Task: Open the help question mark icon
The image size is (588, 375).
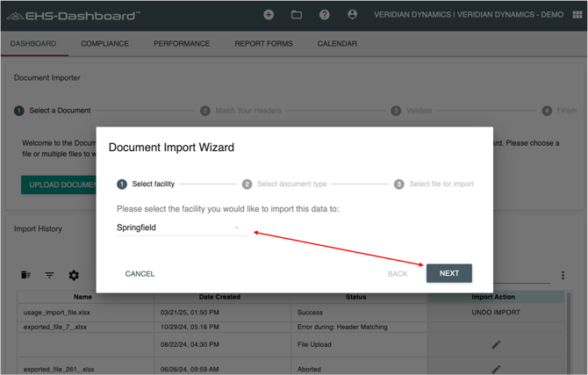Action: 325,15
